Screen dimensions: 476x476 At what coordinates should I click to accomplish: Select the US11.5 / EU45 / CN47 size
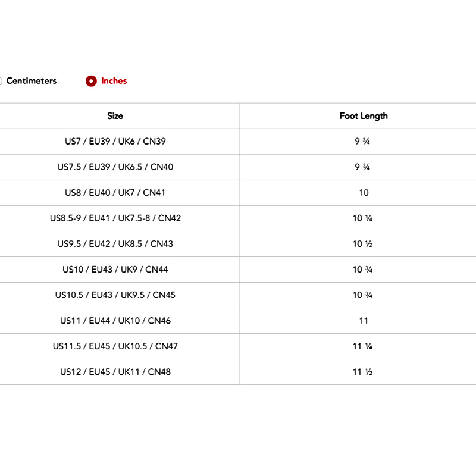coord(115,346)
